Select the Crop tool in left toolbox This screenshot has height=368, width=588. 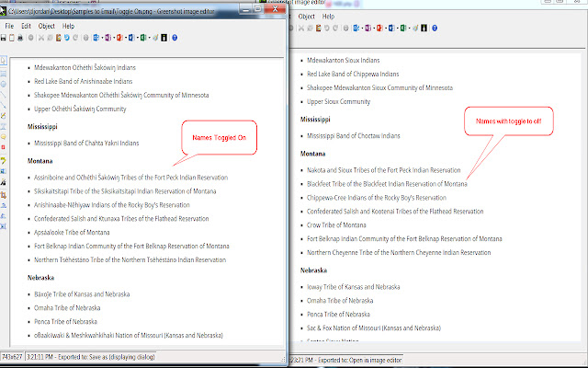pyautogui.click(x=4, y=195)
